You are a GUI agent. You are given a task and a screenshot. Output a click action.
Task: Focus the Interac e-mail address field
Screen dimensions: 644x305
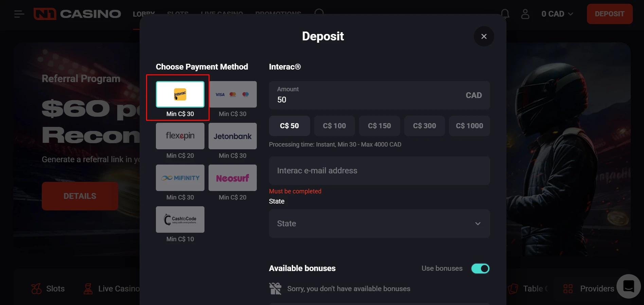(379, 171)
